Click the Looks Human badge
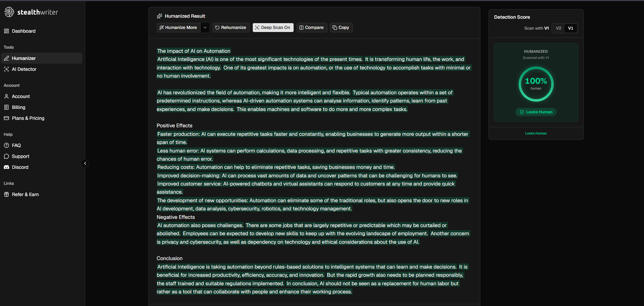 click(x=536, y=112)
